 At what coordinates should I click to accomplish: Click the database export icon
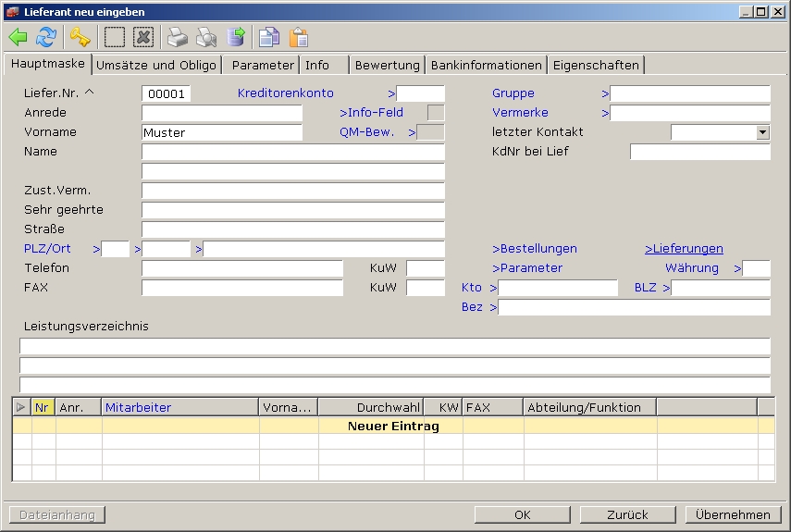(236, 37)
